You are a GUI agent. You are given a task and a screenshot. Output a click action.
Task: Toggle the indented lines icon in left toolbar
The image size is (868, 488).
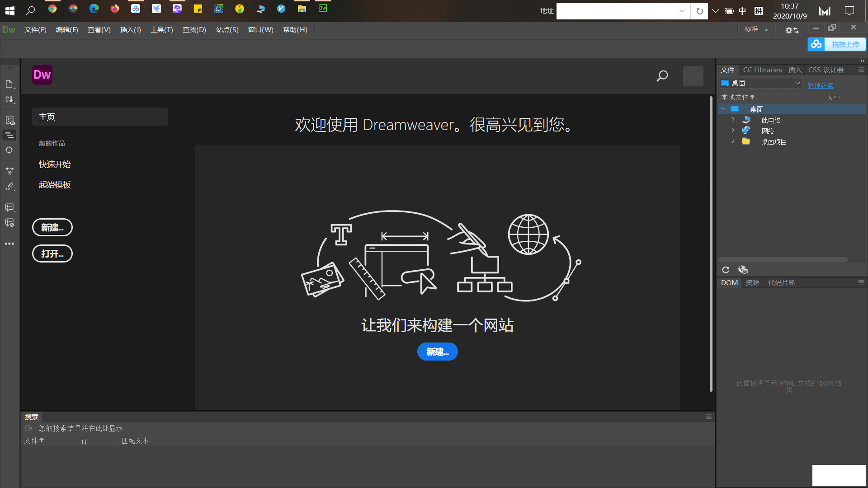[x=9, y=135]
